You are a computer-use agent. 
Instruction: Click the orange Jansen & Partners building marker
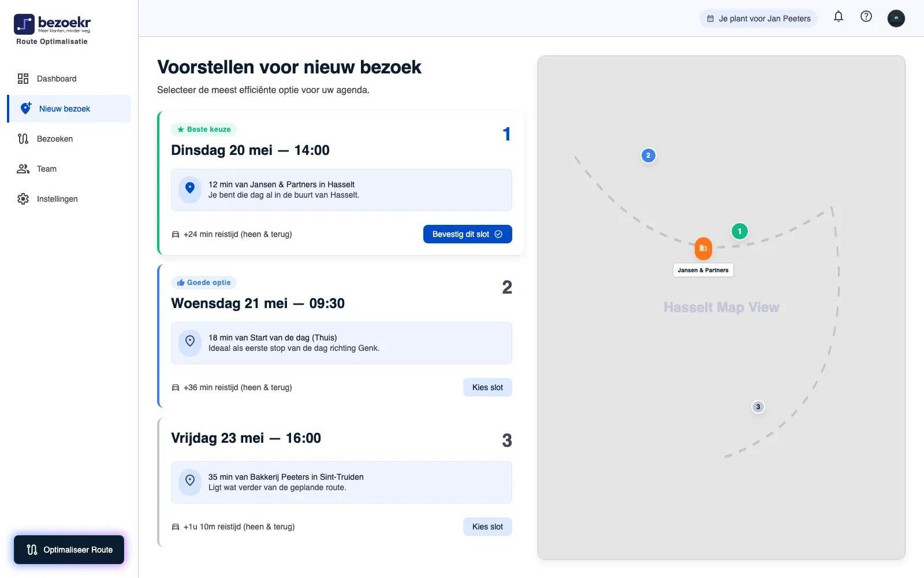tap(703, 249)
